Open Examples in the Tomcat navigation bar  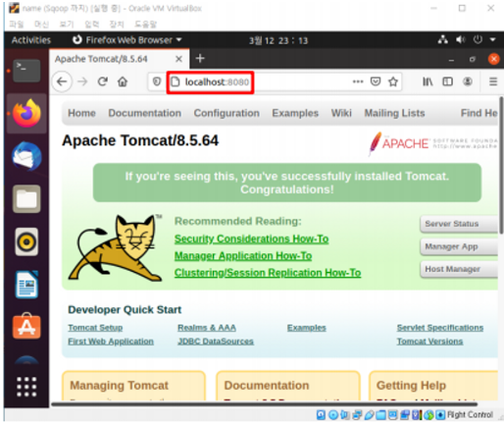click(x=295, y=113)
